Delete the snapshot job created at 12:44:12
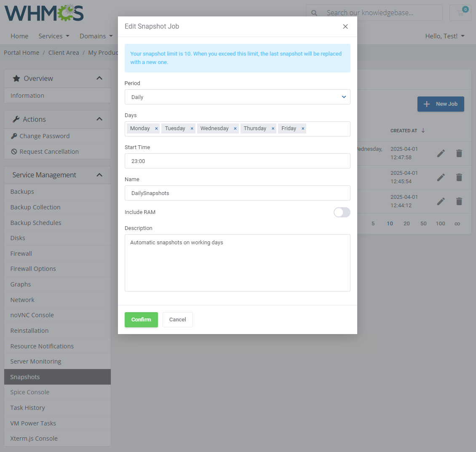 click(459, 201)
